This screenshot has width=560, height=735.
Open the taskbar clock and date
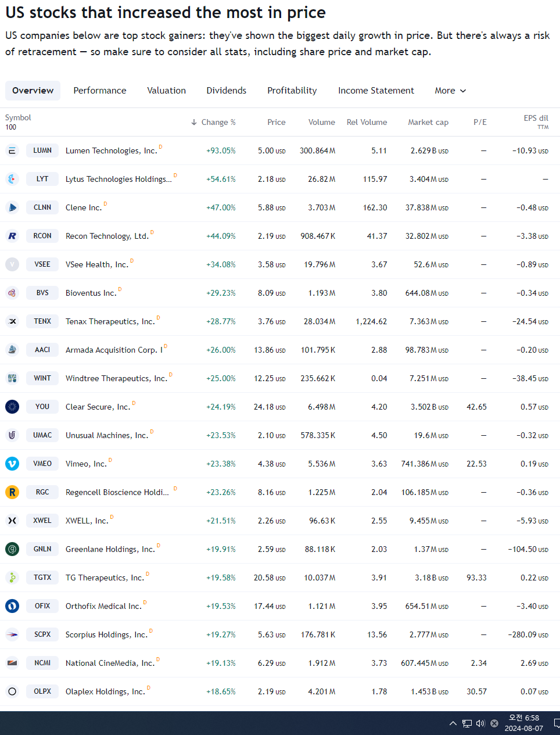(524, 723)
